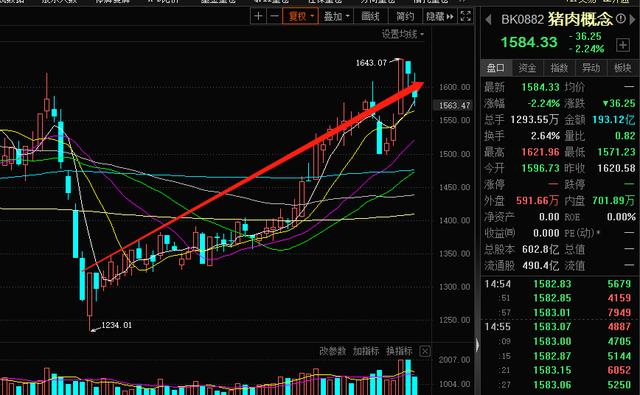Click the tick row priced 1583.00
Screen dimensions: 640x395
pyautogui.click(x=559, y=341)
